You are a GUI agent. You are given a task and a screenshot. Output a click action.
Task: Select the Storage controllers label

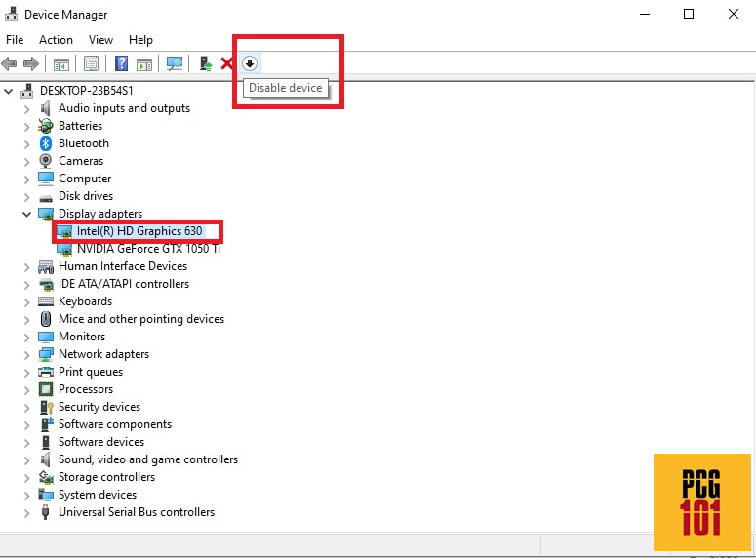106,477
